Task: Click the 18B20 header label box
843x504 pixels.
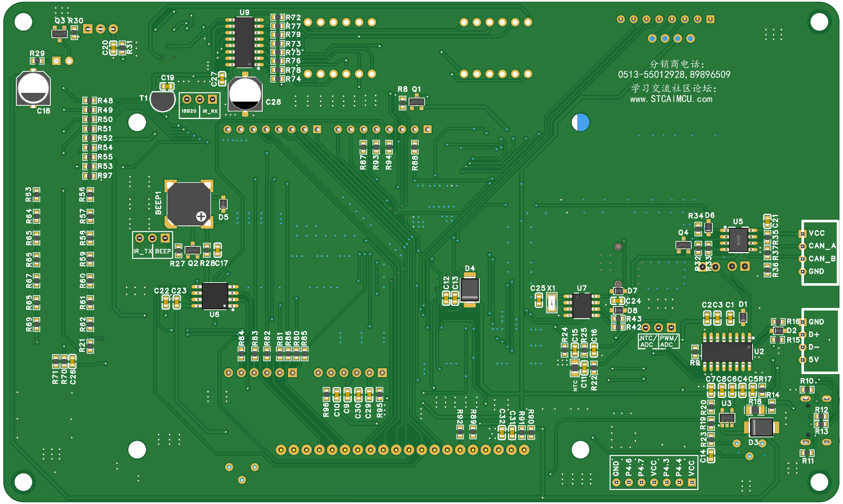Action: (x=189, y=111)
